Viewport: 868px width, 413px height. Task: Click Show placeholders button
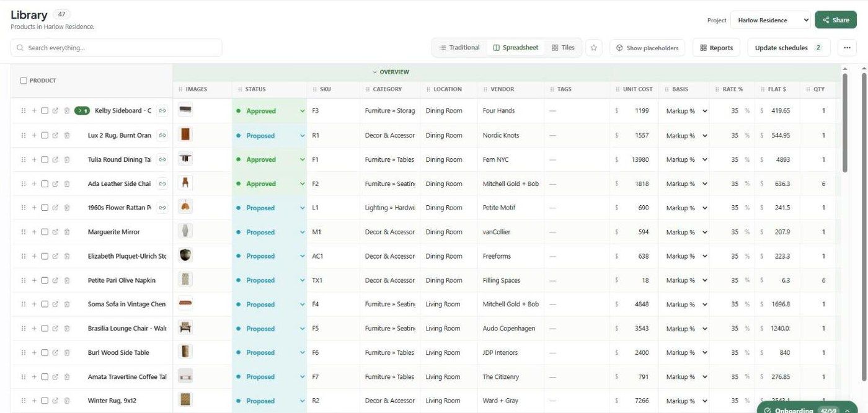(647, 48)
